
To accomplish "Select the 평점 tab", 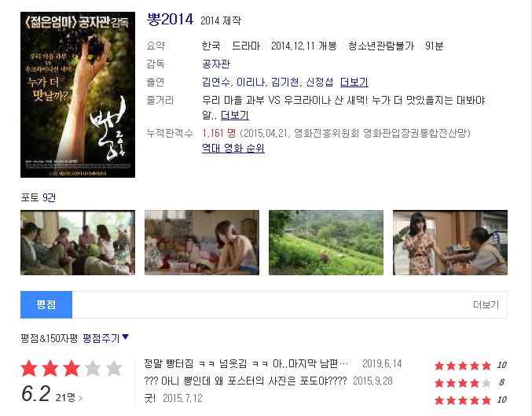I will coord(46,304).
